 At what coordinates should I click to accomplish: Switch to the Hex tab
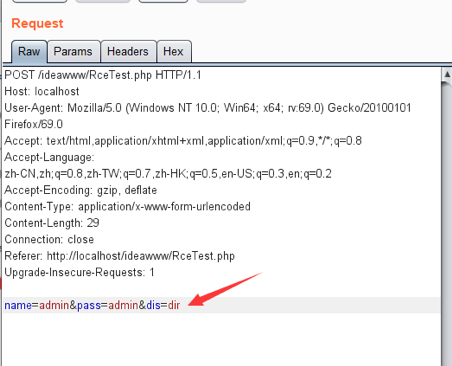(x=173, y=51)
